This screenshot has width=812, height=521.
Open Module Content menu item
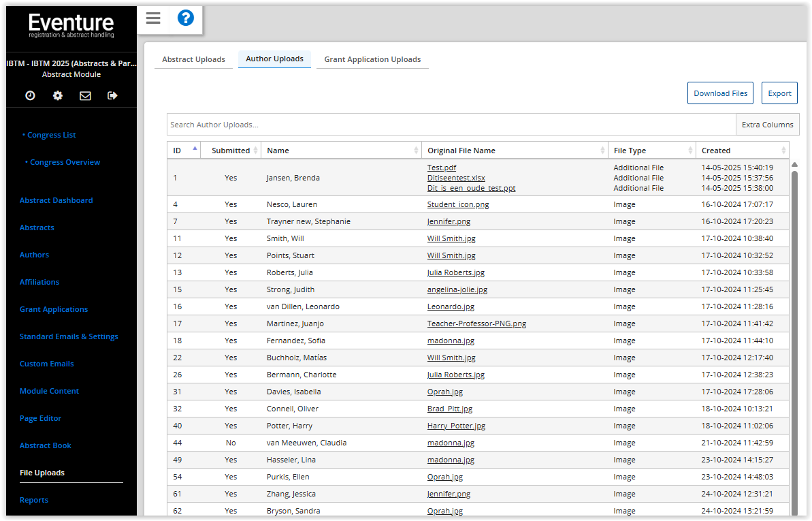(49, 391)
